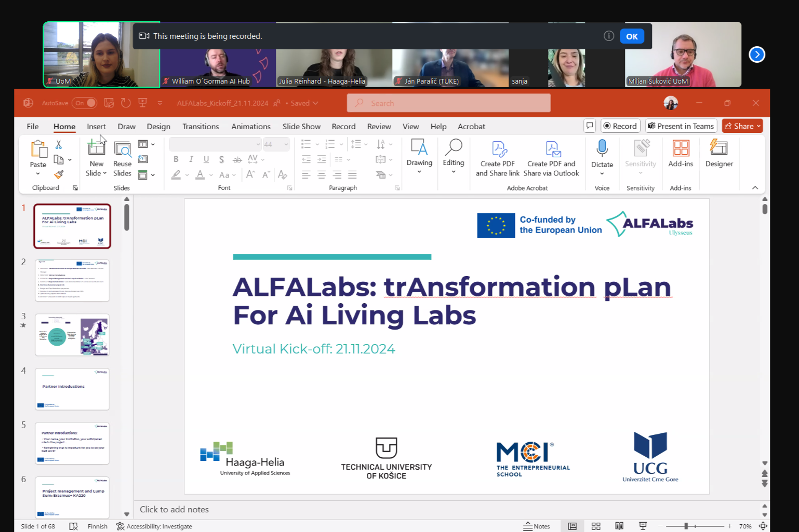The height and width of the screenshot is (532, 799).
Task: Switch to the Acrobat tab
Action: (471, 126)
